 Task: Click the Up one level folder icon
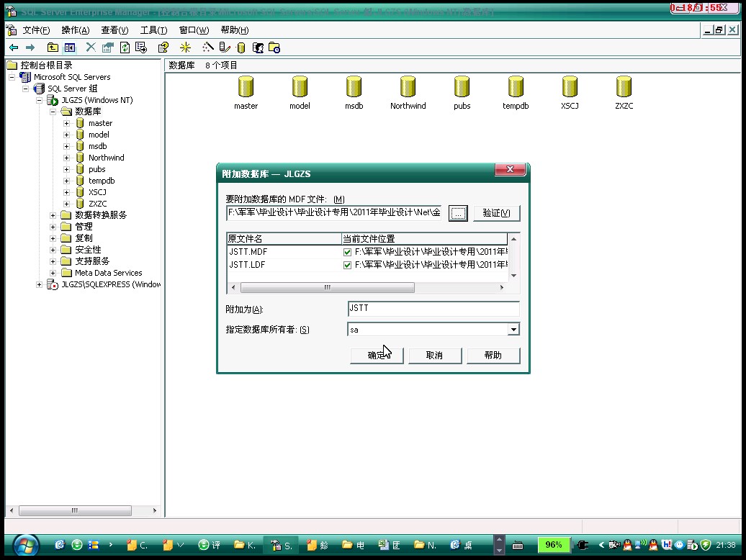coord(53,48)
